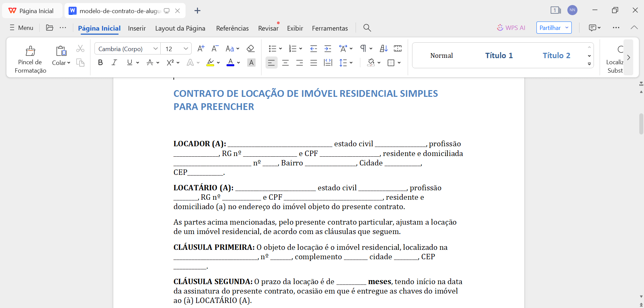Expand the font size dropdown
Screen dimensions: 644x308
click(x=186, y=48)
